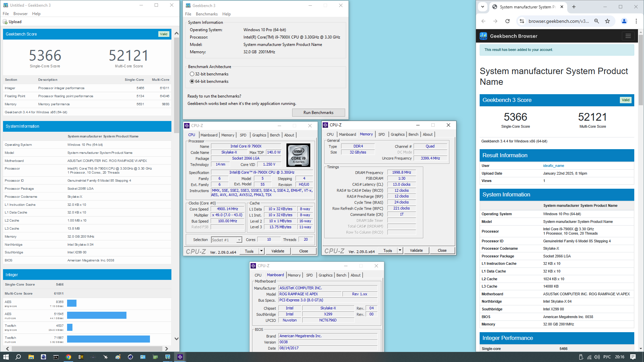Click the BM icon in the taskbar
Image resolution: width=644 pixels, height=362 pixels.
point(81,357)
